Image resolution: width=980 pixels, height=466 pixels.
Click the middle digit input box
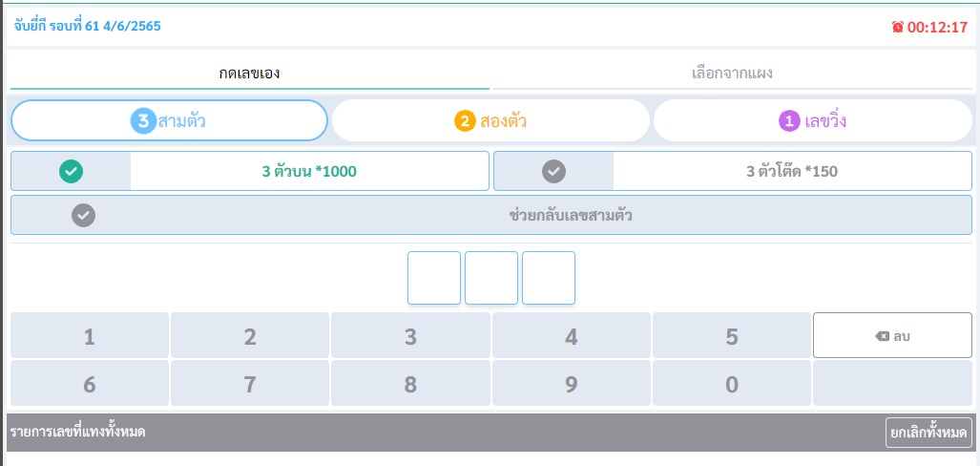click(x=491, y=278)
